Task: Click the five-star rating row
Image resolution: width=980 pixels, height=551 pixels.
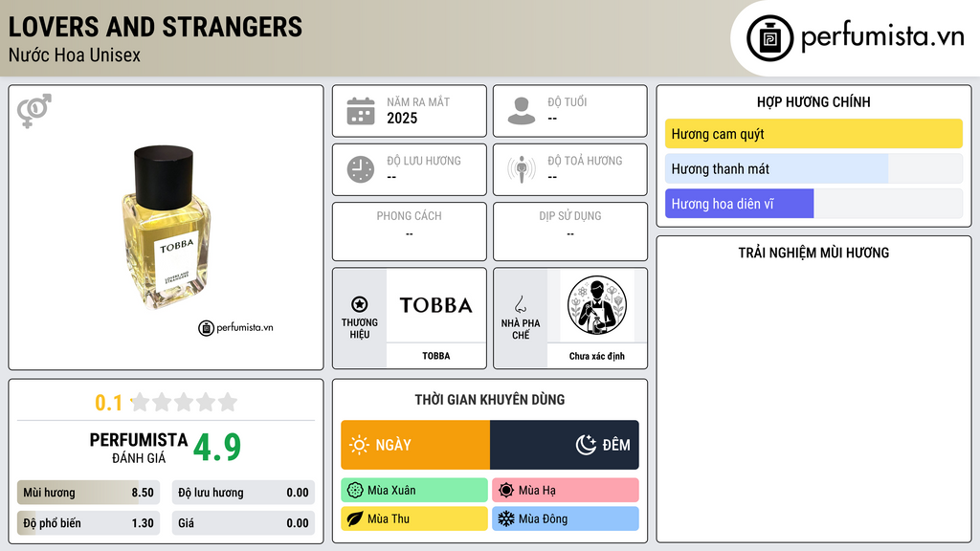Action: (x=185, y=402)
